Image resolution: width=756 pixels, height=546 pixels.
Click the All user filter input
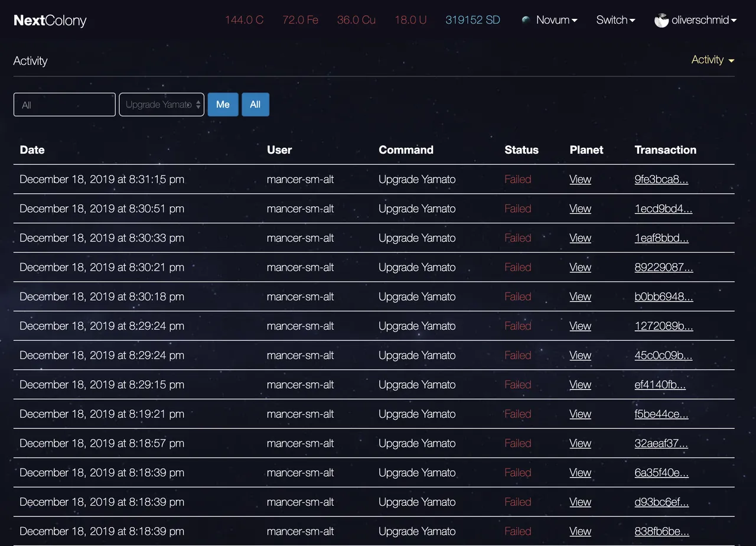pyautogui.click(x=64, y=105)
